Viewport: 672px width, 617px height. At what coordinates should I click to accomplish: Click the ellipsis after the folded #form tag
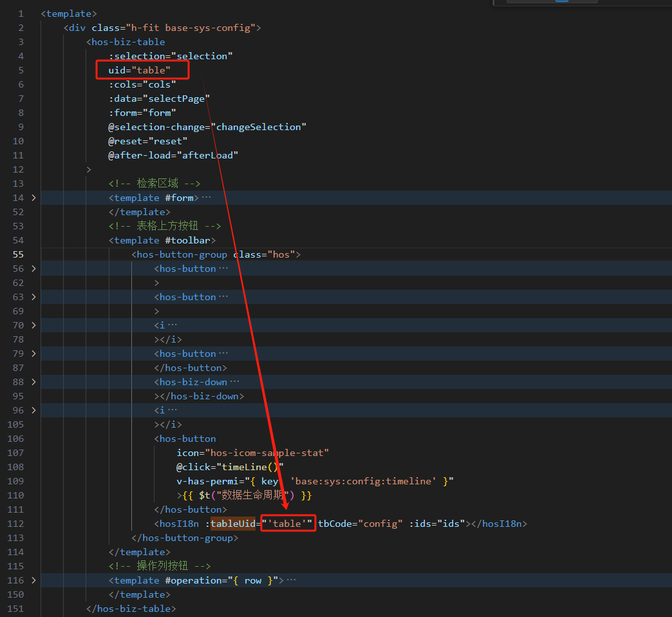coord(206,198)
